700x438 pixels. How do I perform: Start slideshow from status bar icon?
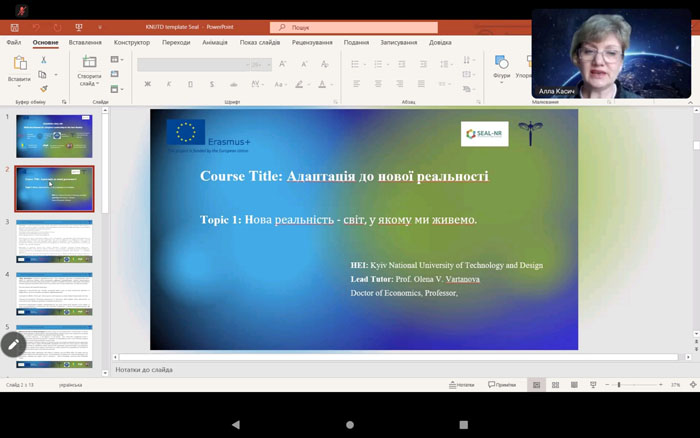coord(593,385)
